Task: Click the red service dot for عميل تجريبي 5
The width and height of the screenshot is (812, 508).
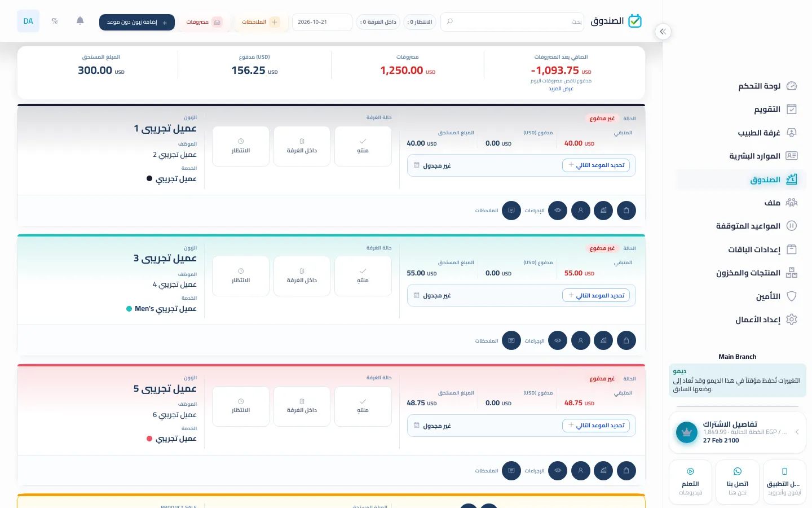Action: pos(149,439)
